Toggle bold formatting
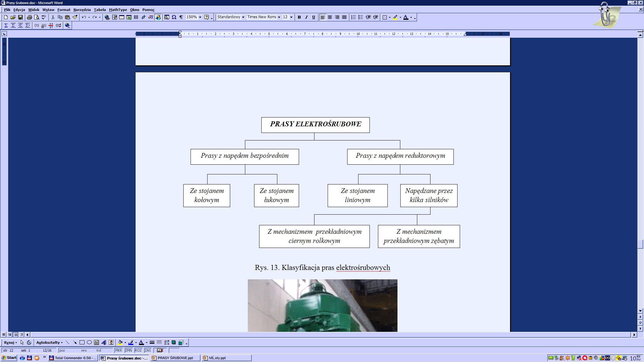 [x=299, y=17]
